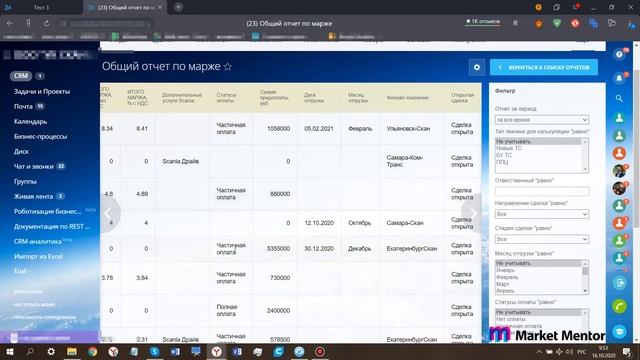Open 'Документация по REST' menu item
The image size is (640, 360).
click(x=51, y=227)
